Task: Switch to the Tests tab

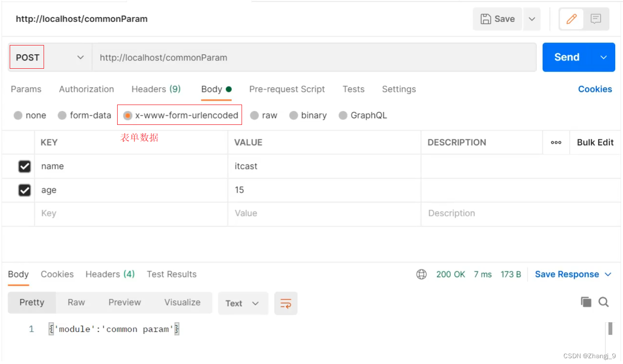Action: tap(353, 89)
